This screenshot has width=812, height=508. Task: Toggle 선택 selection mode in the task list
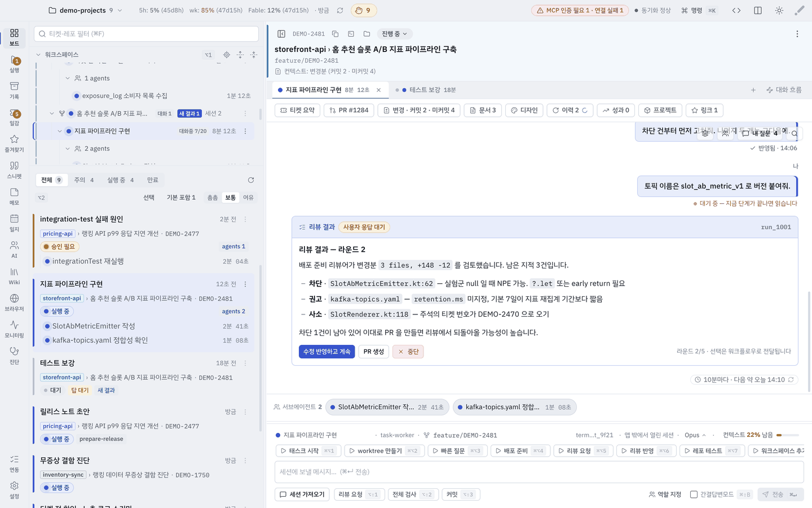(149, 198)
